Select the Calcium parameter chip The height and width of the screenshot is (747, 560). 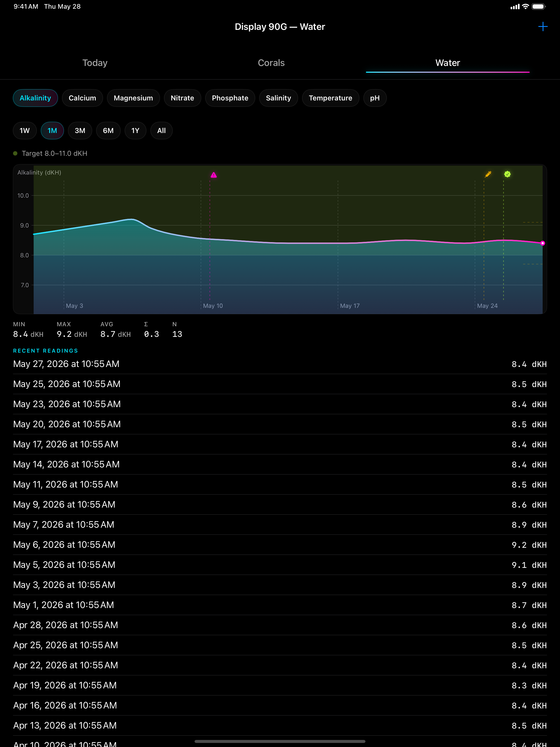(x=82, y=98)
